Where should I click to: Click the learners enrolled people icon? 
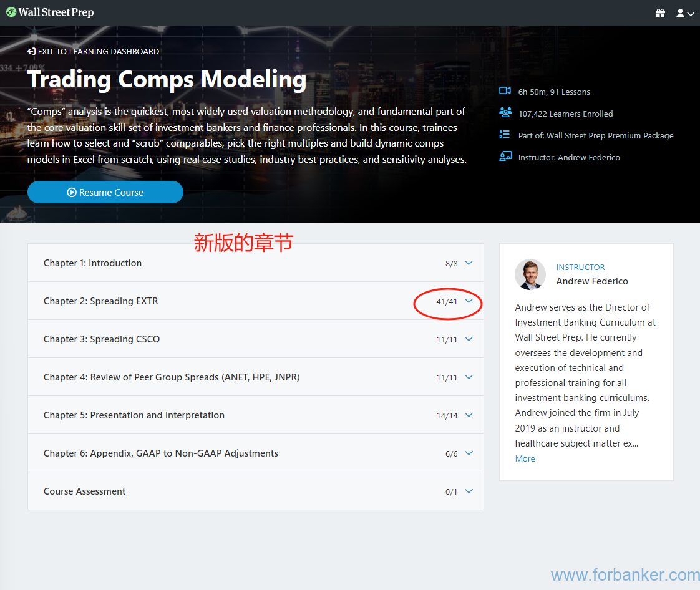pos(505,112)
